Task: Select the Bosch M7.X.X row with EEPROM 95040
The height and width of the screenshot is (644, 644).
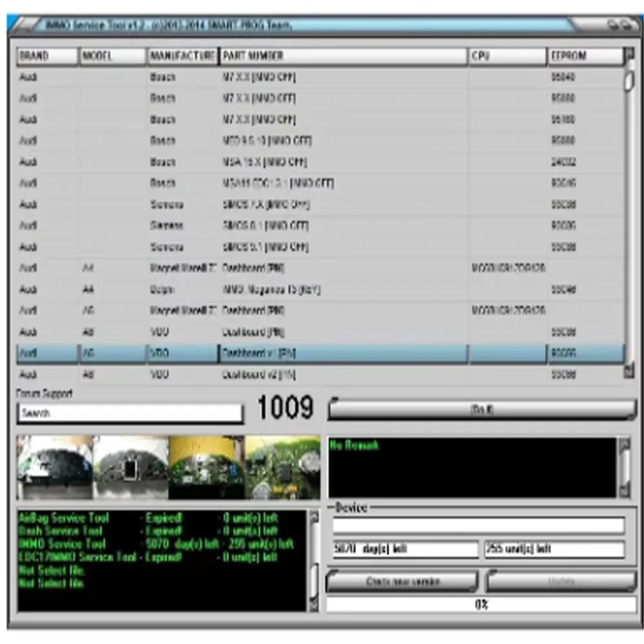Action: (320, 77)
